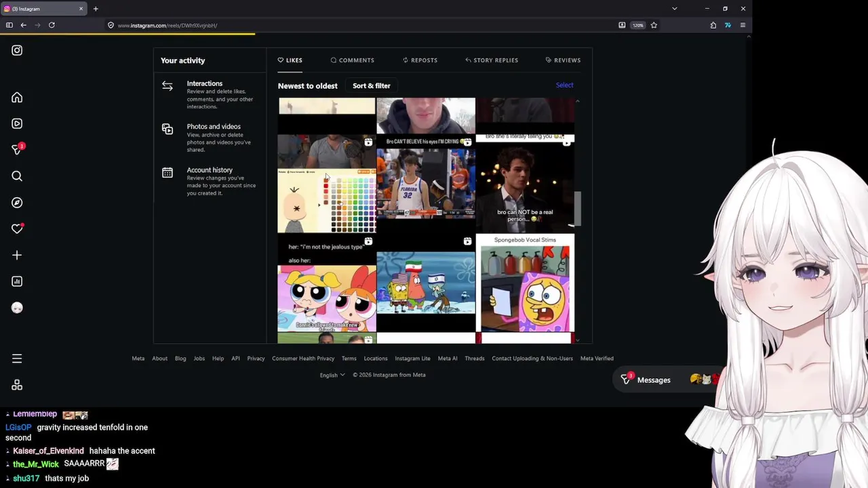Open direct messages sidebar icon with badge
The image size is (868, 488).
[x=18, y=149]
